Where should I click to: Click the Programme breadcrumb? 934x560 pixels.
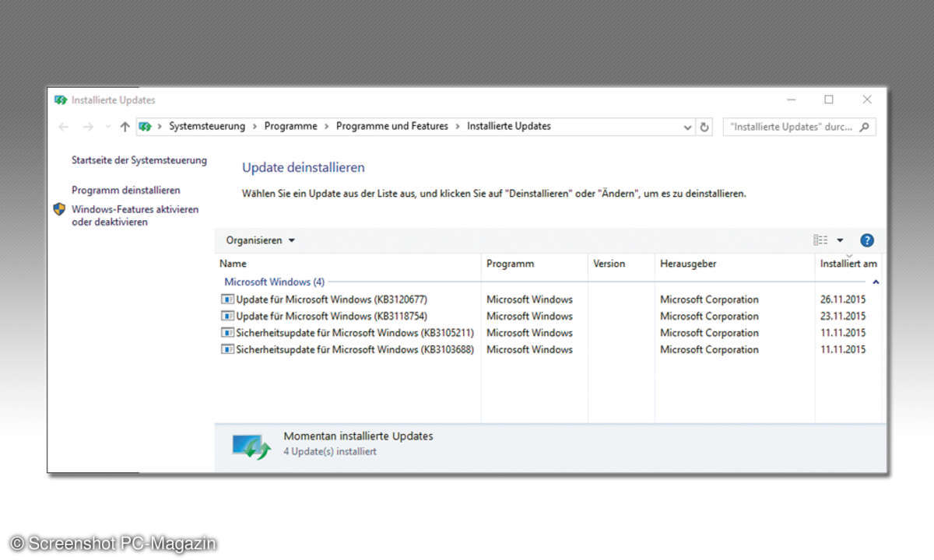coord(291,126)
